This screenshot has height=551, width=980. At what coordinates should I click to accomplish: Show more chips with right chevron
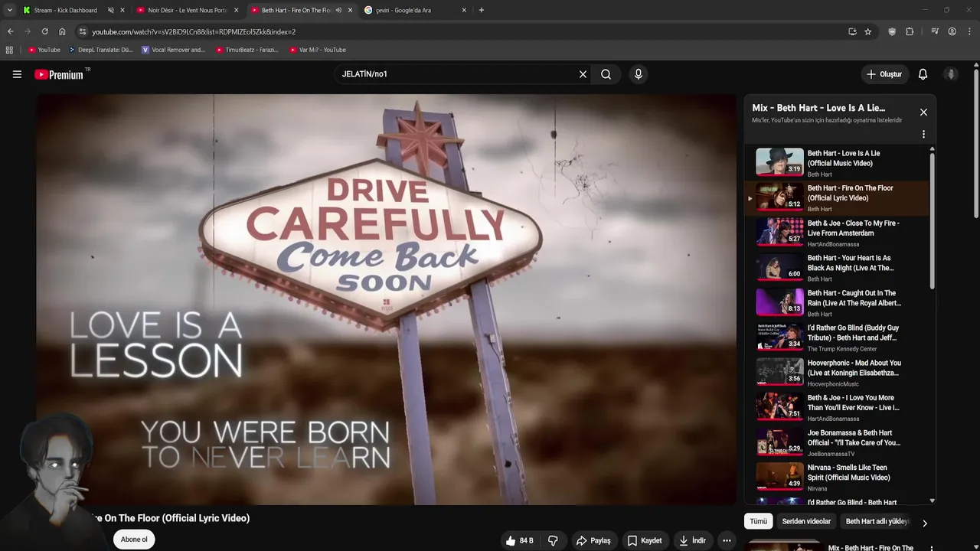click(924, 523)
